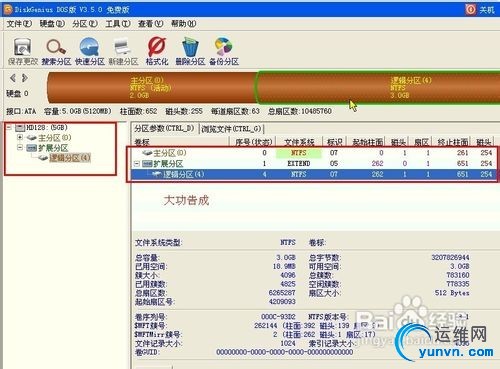500x369 pixels.
Task: Open the 文件(F) menu
Action: (x=19, y=24)
